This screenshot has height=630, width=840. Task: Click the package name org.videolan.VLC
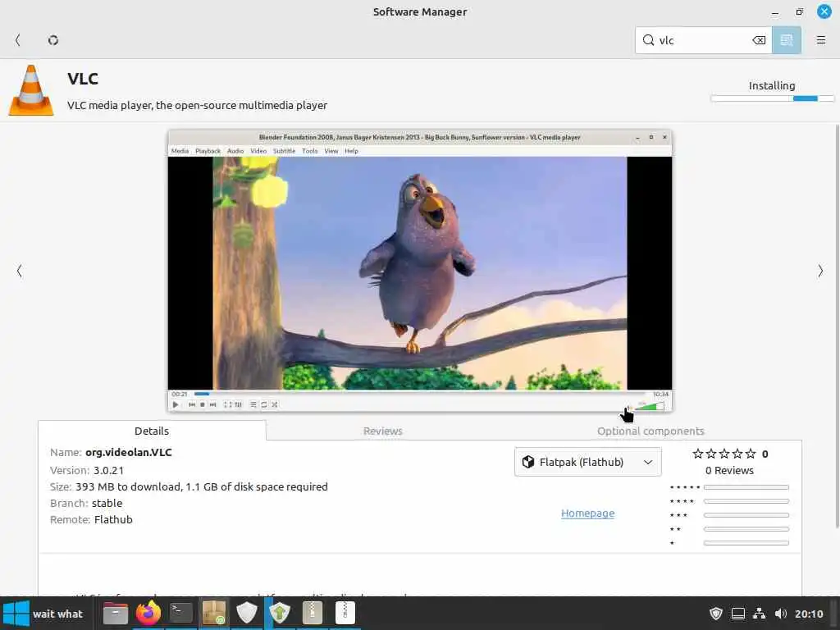coord(129,452)
